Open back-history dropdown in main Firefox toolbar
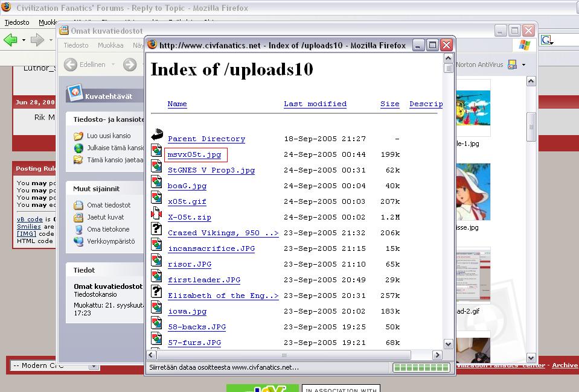The width and height of the screenshot is (579, 392). pos(24,40)
